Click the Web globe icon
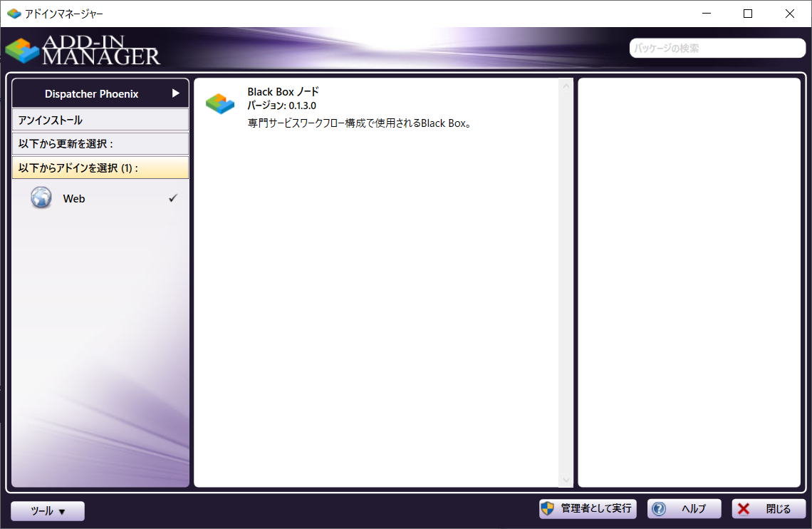The width and height of the screenshot is (812, 529). coord(41,198)
